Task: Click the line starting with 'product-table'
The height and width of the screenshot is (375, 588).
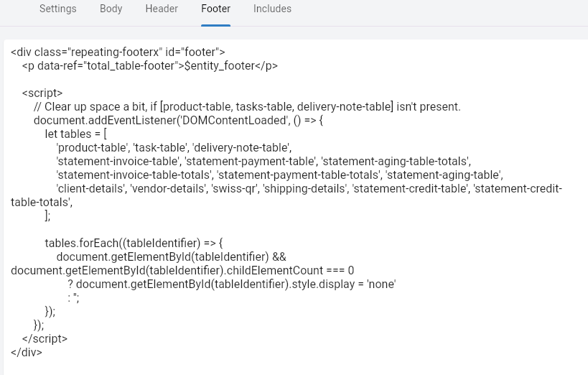Action: 173,148
